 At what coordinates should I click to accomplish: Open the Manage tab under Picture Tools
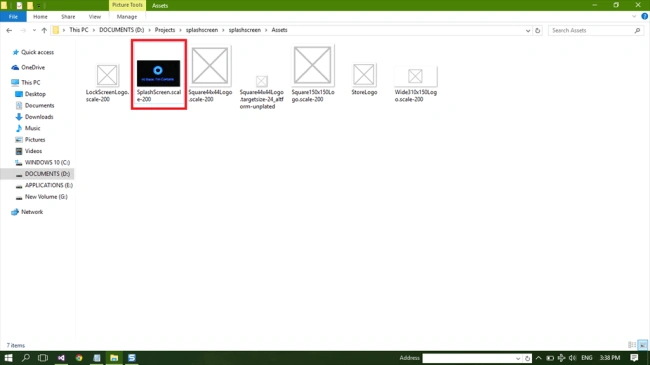[x=127, y=17]
